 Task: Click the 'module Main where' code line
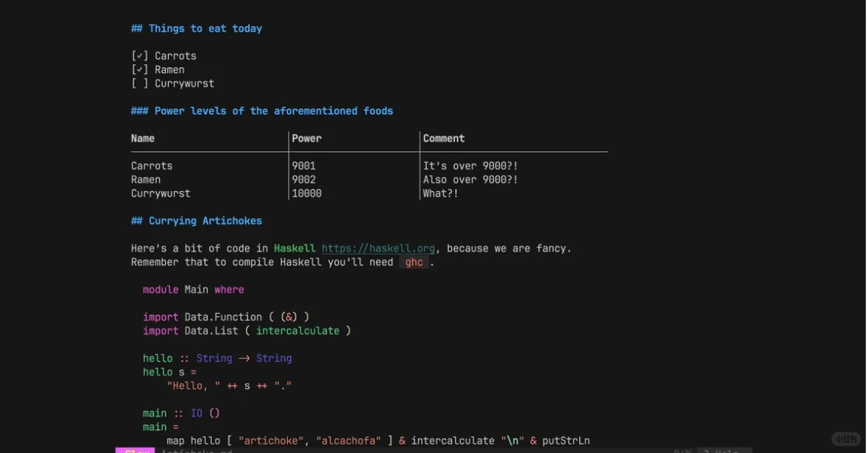click(x=194, y=288)
